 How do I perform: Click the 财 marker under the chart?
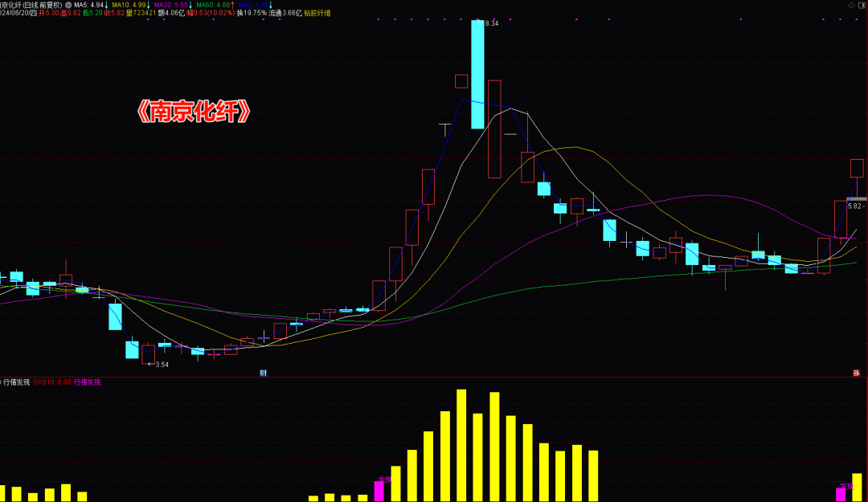pyautogui.click(x=264, y=373)
